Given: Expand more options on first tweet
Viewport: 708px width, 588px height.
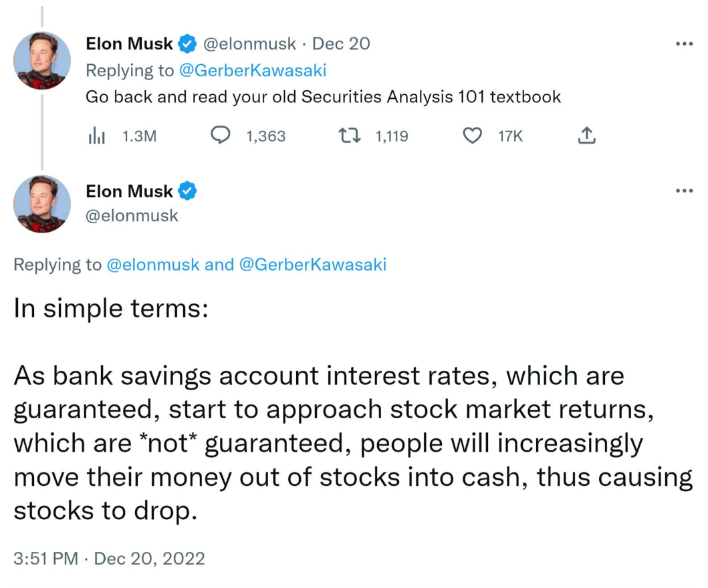Looking at the screenshot, I should click(x=684, y=44).
